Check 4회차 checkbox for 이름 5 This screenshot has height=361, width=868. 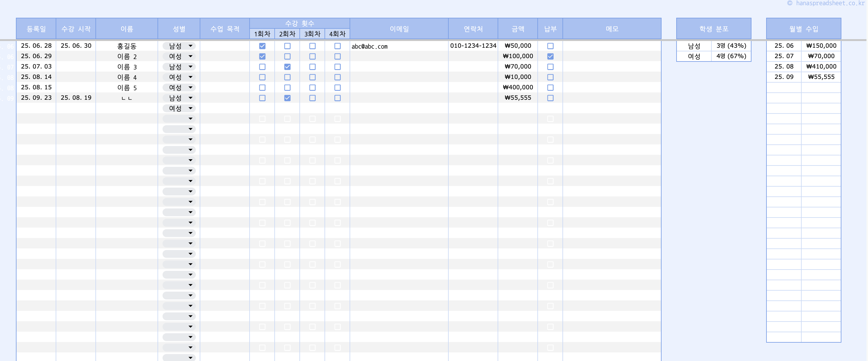coord(337,87)
